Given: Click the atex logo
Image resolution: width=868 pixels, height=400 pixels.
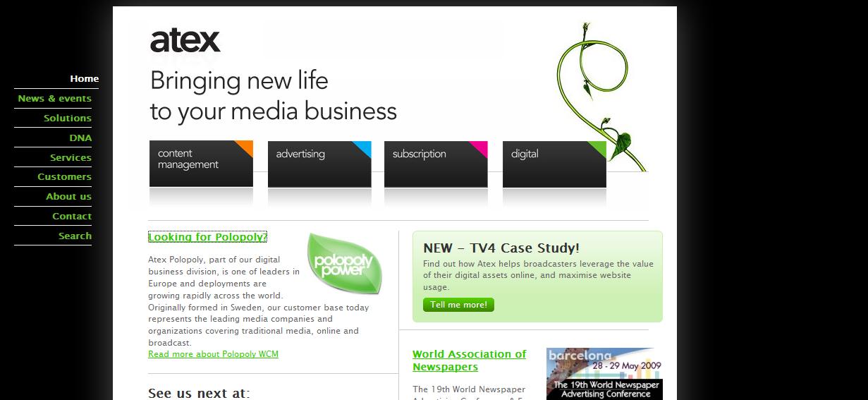Looking at the screenshot, I should pyautogui.click(x=185, y=41).
